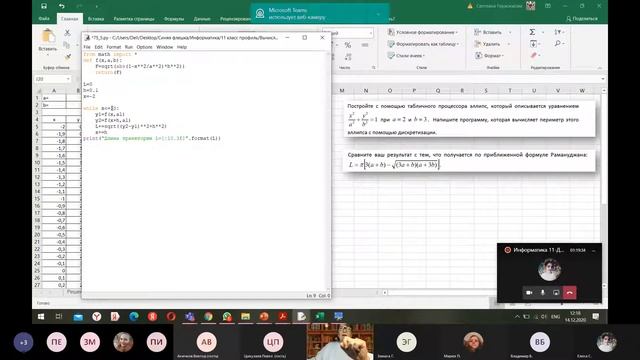The width and height of the screenshot is (640, 360).
Task: Open Google Chrome from the taskbar
Action: click(x=208, y=316)
